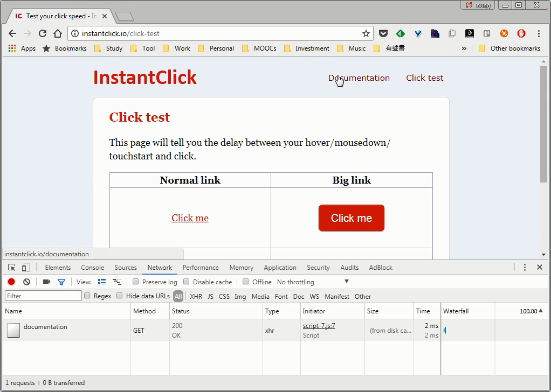Reload the page with the refresh icon

[x=43, y=33]
